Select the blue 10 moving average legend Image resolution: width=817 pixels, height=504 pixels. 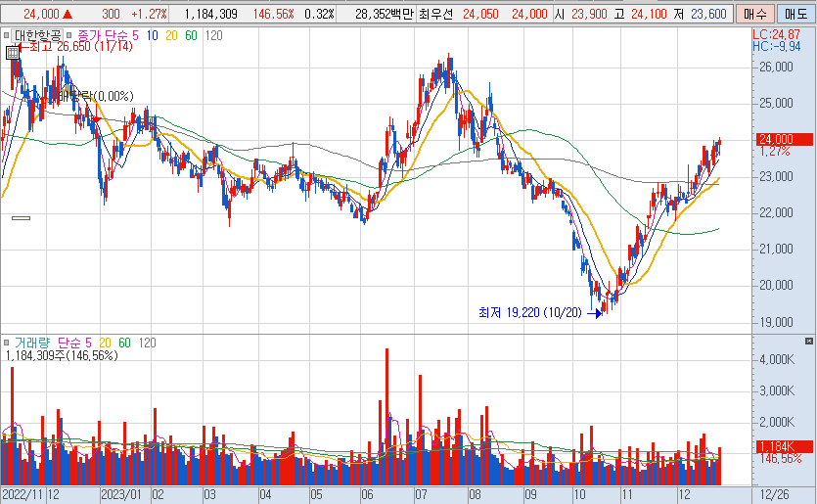(152, 35)
